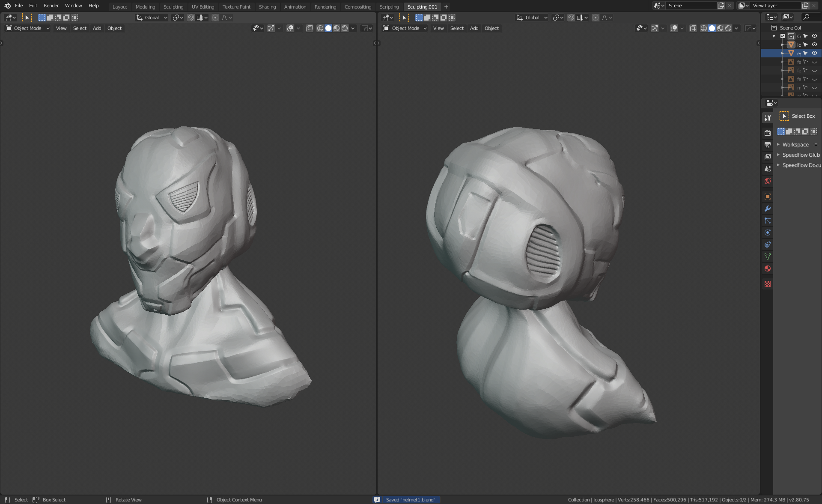
Task: Click the Blender logo menu icon
Action: (x=7, y=6)
